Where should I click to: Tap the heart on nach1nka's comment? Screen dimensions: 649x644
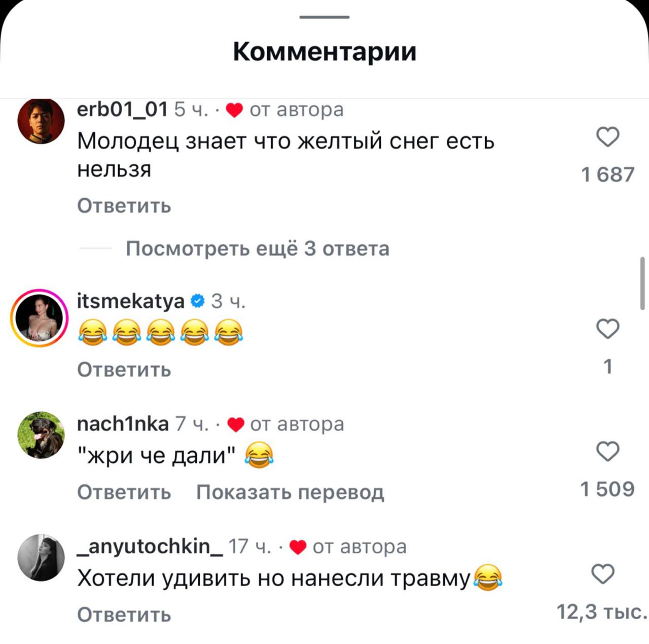pyautogui.click(x=607, y=451)
